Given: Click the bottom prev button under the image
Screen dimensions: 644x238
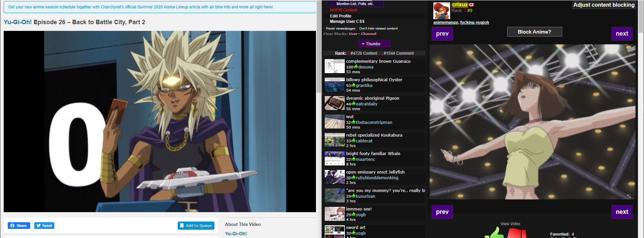Looking at the screenshot, I should coord(442,212).
